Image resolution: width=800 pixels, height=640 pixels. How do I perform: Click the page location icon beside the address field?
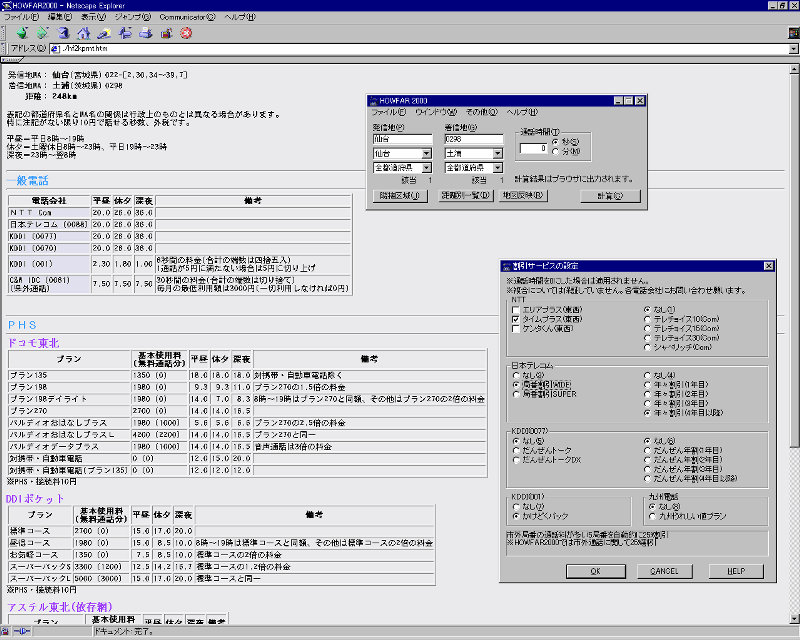(55, 49)
